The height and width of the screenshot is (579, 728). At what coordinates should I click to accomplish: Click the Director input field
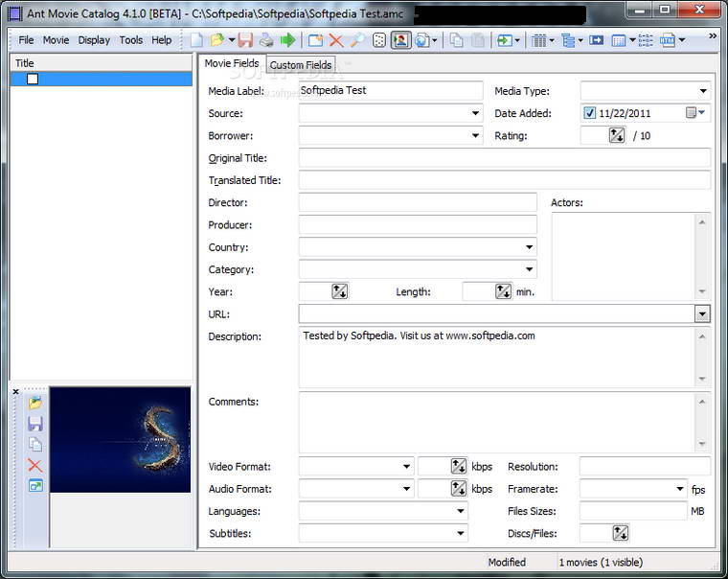418,202
